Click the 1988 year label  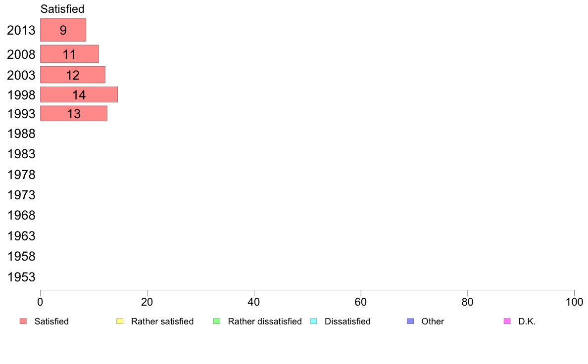(21, 134)
